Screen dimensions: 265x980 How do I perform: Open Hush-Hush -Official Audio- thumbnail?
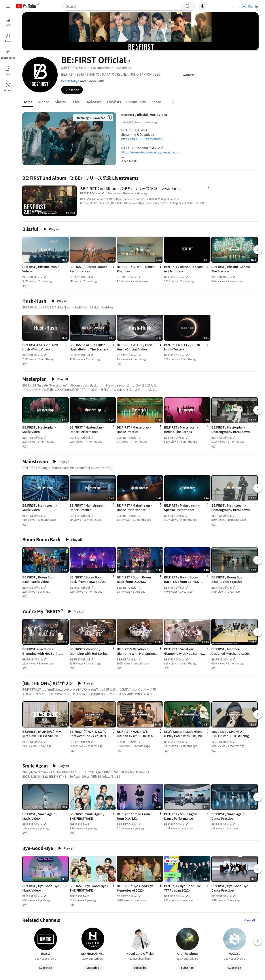coord(140,327)
